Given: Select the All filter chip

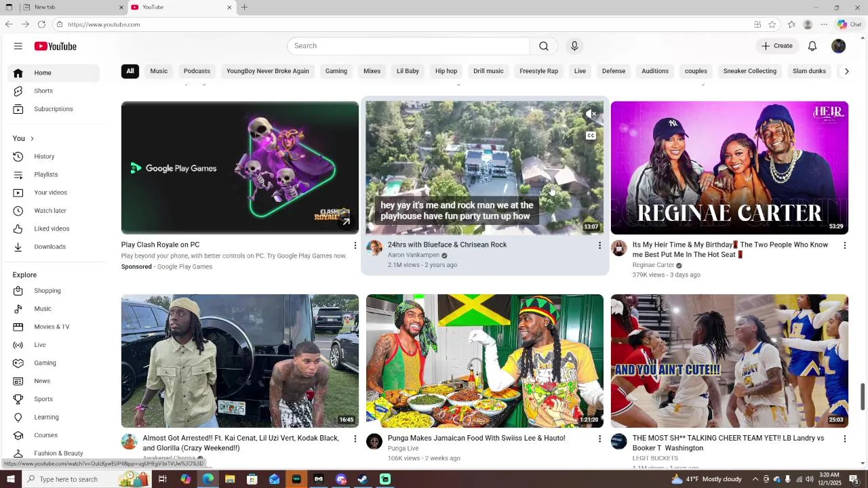Looking at the screenshot, I should pyautogui.click(x=130, y=71).
